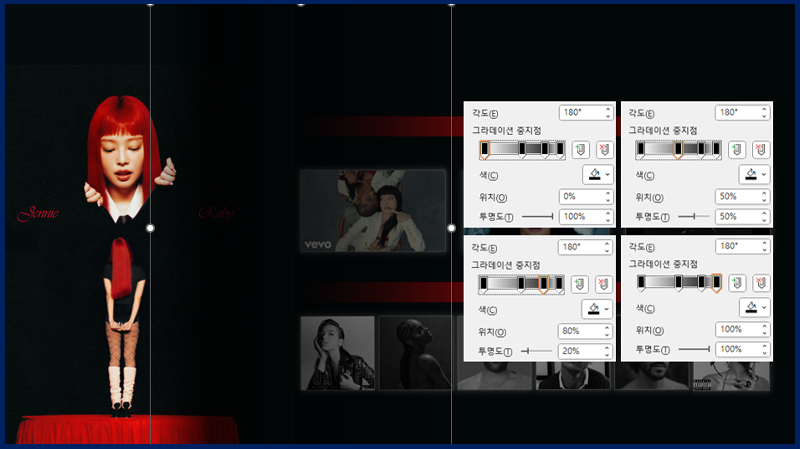
Task: Click transparency slider in the panel showing 50% transparency
Action: (694, 217)
